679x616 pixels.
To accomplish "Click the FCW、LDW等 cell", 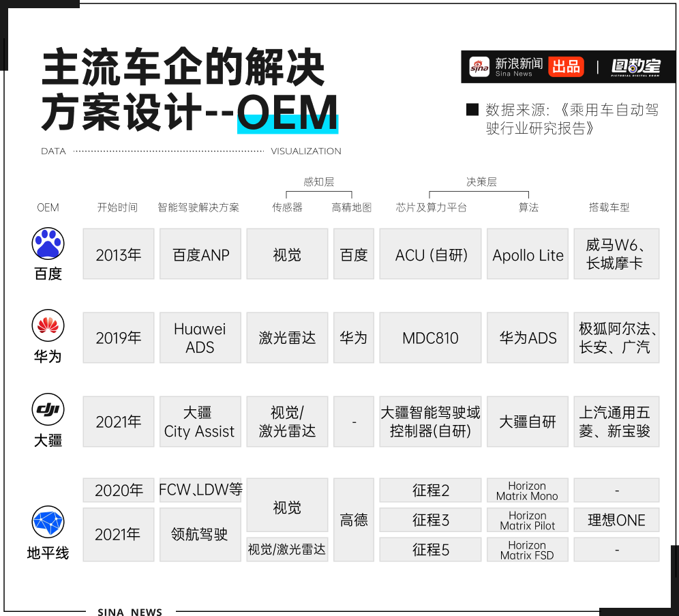I will tap(200, 490).
